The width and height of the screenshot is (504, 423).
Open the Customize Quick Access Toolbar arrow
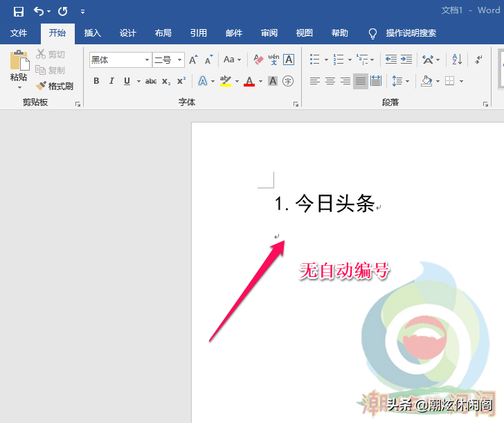(x=82, y=12)
